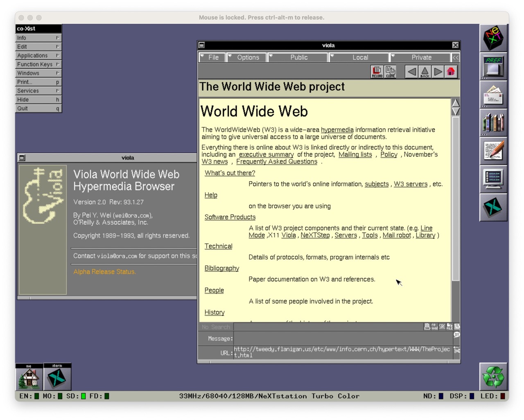Open the X co-Xist dock icon
This screenshot has height=420, width=524.
pos(493,208)
